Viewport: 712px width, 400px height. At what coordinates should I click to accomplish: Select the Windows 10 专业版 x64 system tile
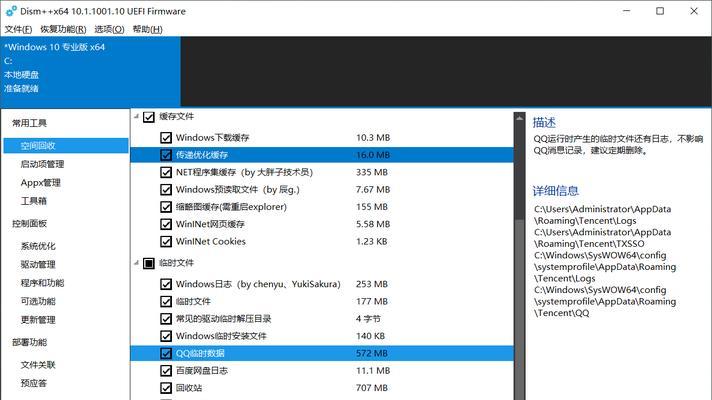tap(90, 72)
